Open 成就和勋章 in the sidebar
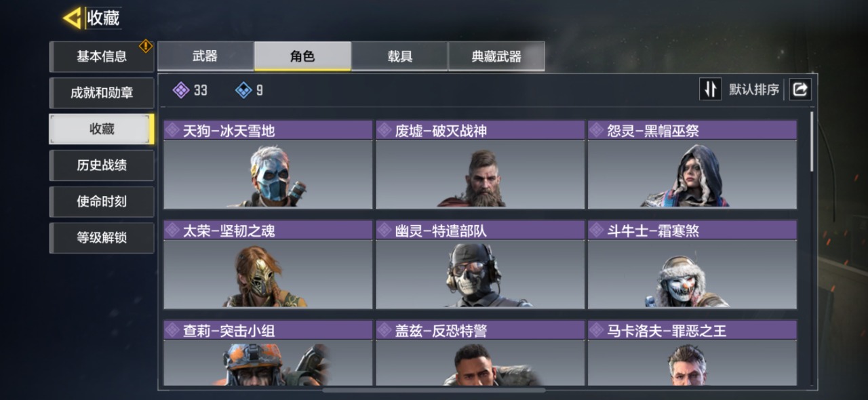This screenshot has width=868, height=400. (x=102, y=93)
